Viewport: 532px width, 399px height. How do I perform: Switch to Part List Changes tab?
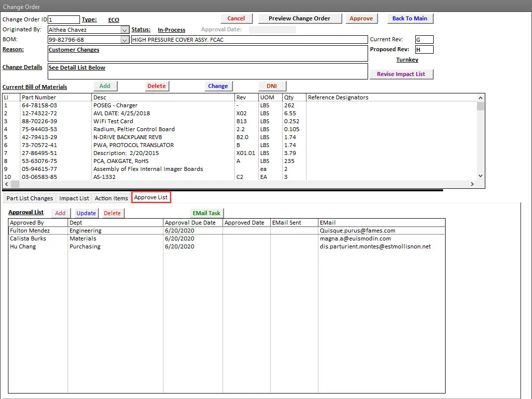(x=30, y=198)
